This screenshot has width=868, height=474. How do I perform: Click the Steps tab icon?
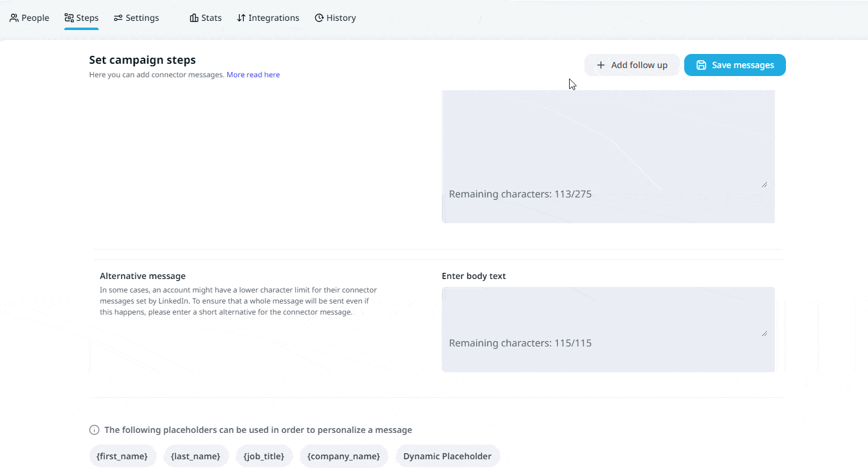point(69,18)
